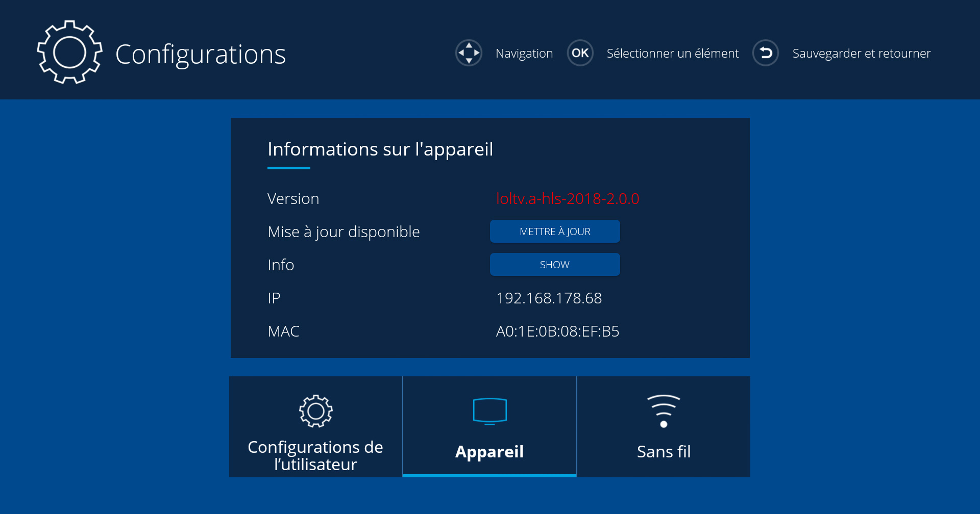Click the SHOW button beside Info
980x514 pixels.
[555, 265]
